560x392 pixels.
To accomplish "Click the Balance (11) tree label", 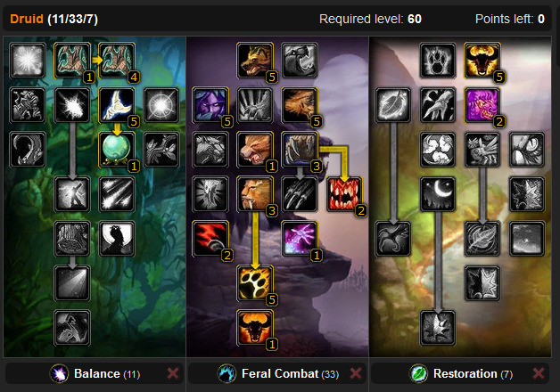I will coord(107,374).
